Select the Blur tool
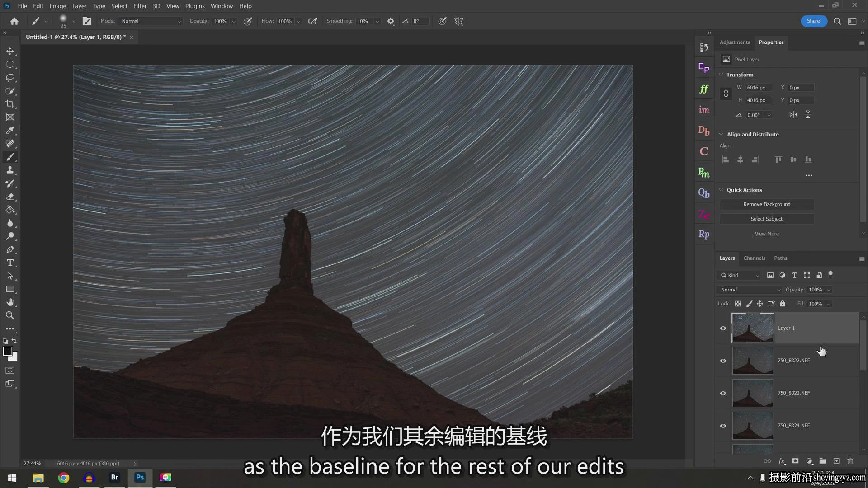The height and width of the screenshot is (488, 868). click(10, 223)
